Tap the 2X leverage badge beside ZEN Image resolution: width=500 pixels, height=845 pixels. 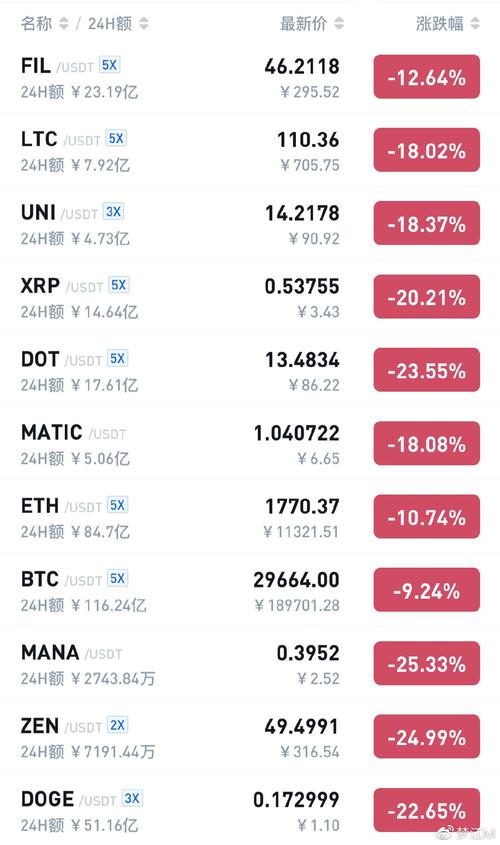[117, 725]
